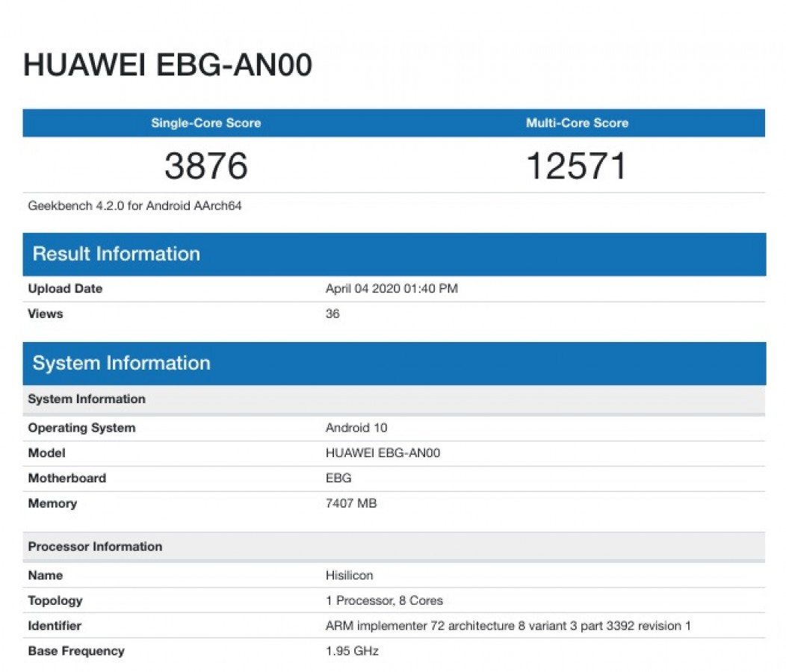Viewport: 786px width, 672px height.
Task: Click the Topology label
Action: (55, 601)
